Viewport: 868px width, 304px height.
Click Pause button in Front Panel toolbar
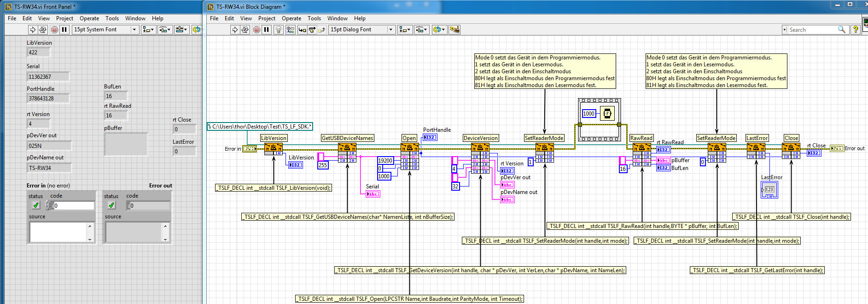(x=64, y=29)
